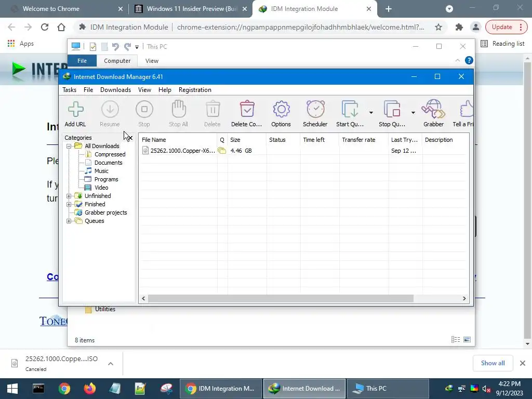Expand ribbon chevron in This PC window
Viewport: 532px width, 399px height.
pos(457,60)
